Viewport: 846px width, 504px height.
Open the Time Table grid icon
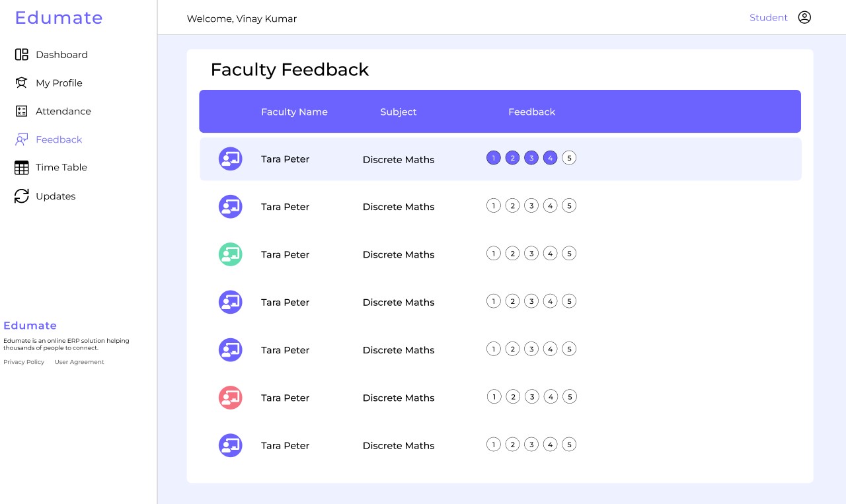(22, 168)
